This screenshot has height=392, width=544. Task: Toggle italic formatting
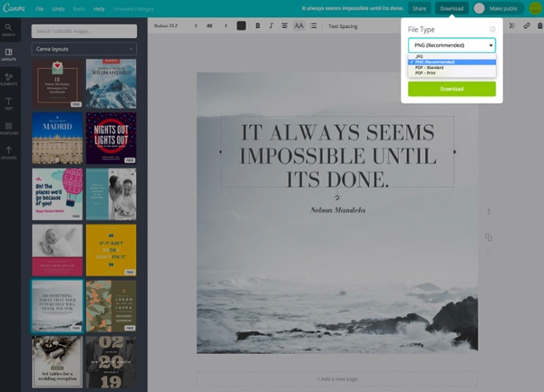point(271,26)
